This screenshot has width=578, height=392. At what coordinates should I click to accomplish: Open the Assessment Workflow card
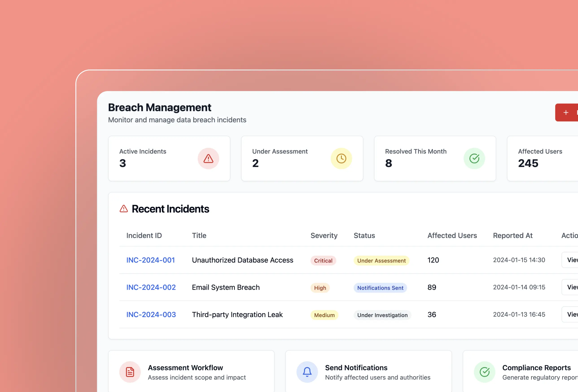click(x=191, y=372)
